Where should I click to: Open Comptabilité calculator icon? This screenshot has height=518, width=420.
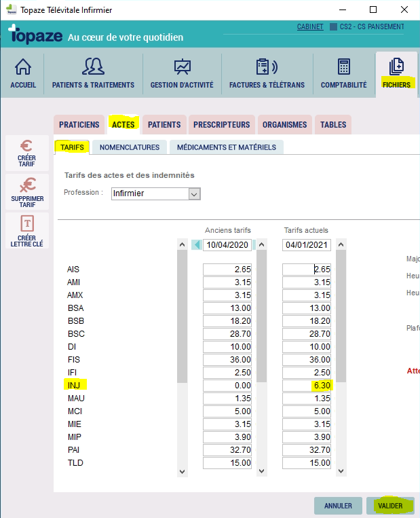pyautogui.click(x=344, y=67)
